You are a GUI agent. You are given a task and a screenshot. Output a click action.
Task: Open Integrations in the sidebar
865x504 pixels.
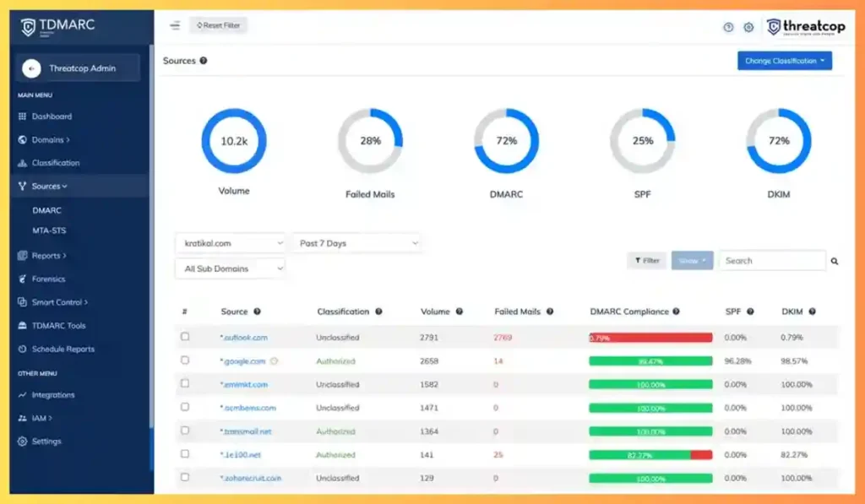pos(53,395)
